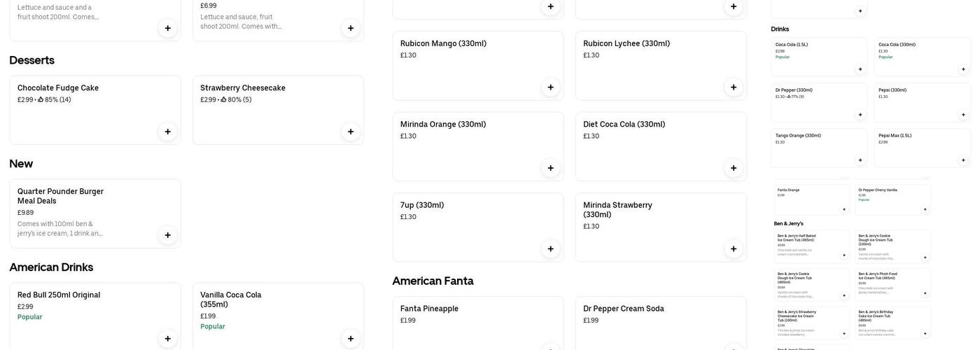Open the Dr Pepper Cherry Vanilla card

click(x=892, y=199)
